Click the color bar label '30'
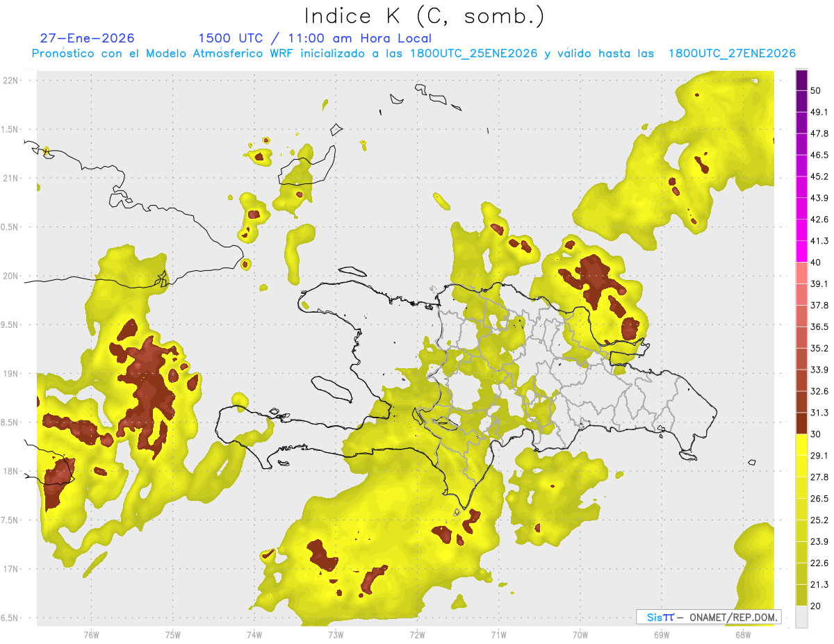 tap(816, 434)
